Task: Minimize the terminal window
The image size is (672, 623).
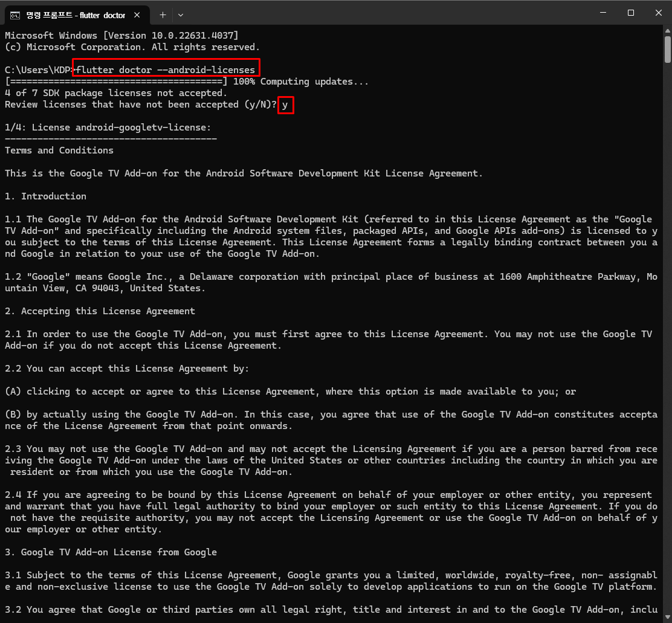Action: [603, 13]
